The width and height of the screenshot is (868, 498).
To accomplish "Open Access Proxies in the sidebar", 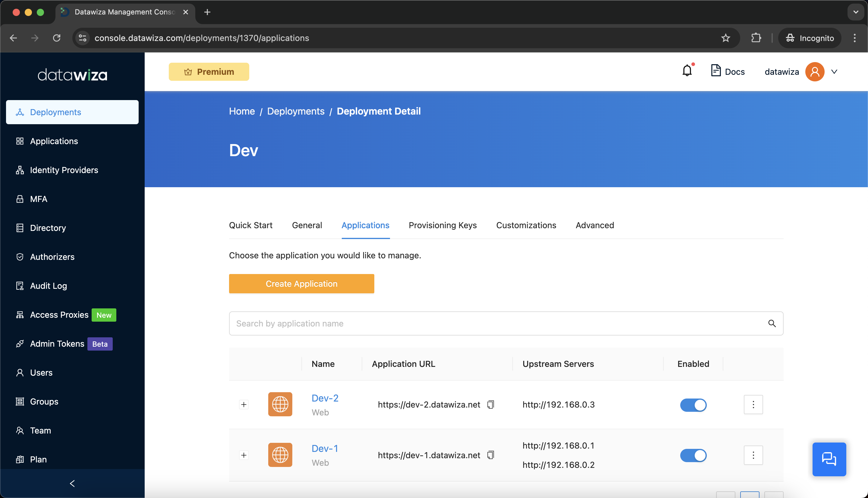I will [72, 315].
